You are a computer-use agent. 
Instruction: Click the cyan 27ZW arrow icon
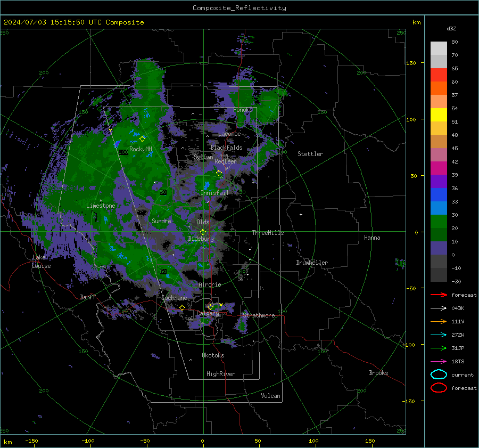coord(439,335)
